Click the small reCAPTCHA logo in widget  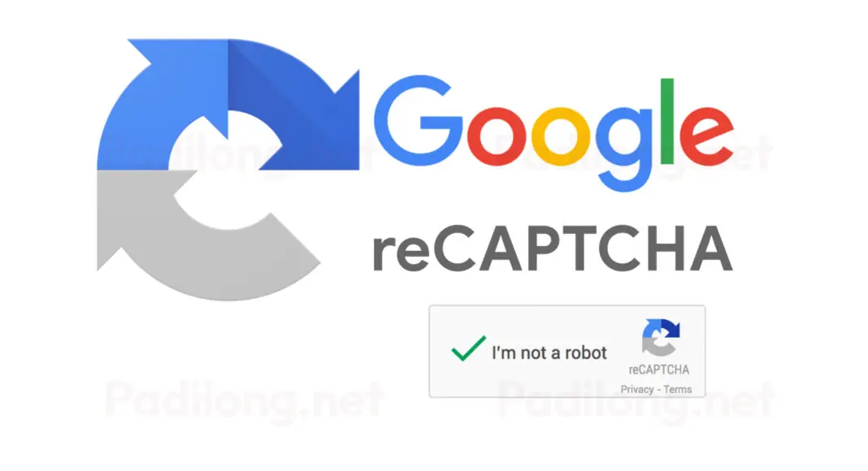coord(661,337)
